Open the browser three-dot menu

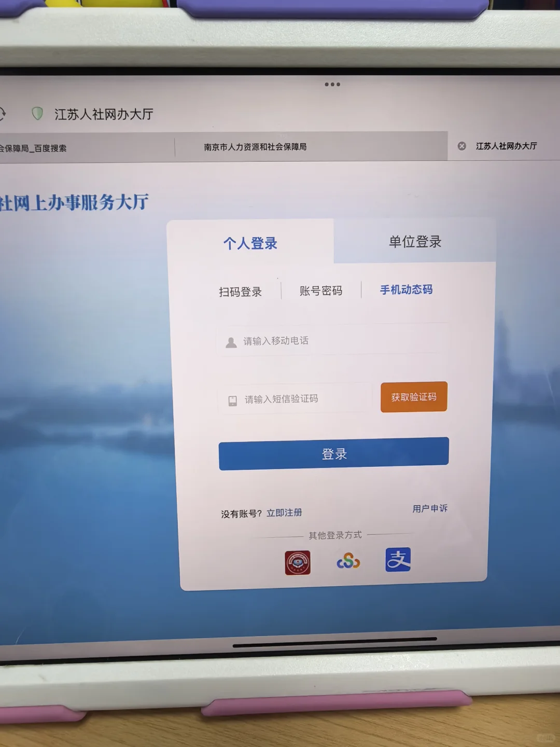[x=332, y=84]
